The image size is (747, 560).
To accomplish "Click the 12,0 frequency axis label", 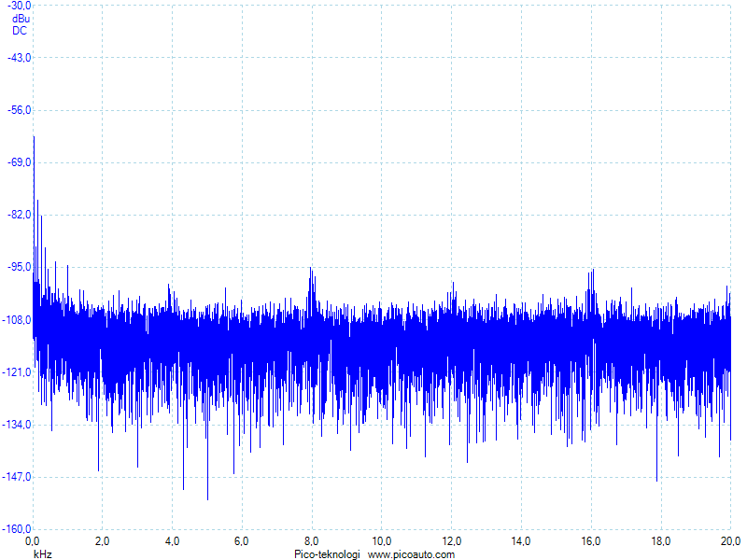I will (x=451, y=541).
